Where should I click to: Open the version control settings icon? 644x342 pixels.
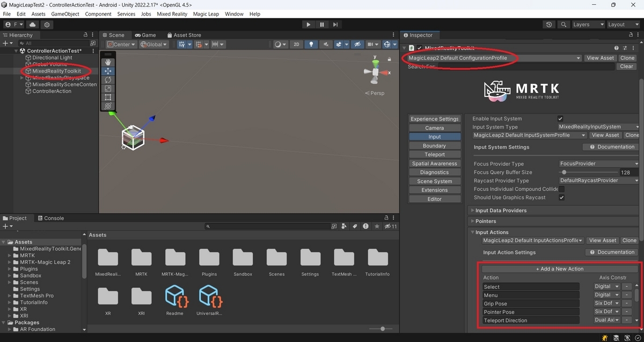tap(47, 25)
